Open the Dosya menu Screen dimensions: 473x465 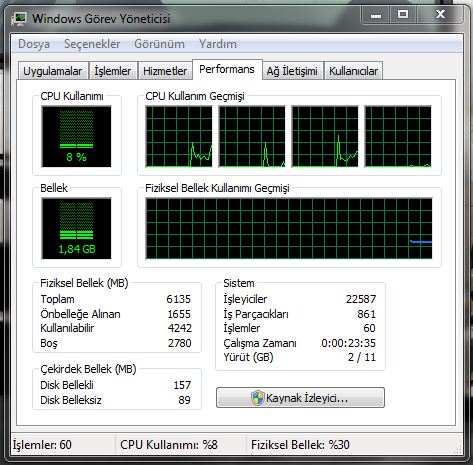point(34,44)
